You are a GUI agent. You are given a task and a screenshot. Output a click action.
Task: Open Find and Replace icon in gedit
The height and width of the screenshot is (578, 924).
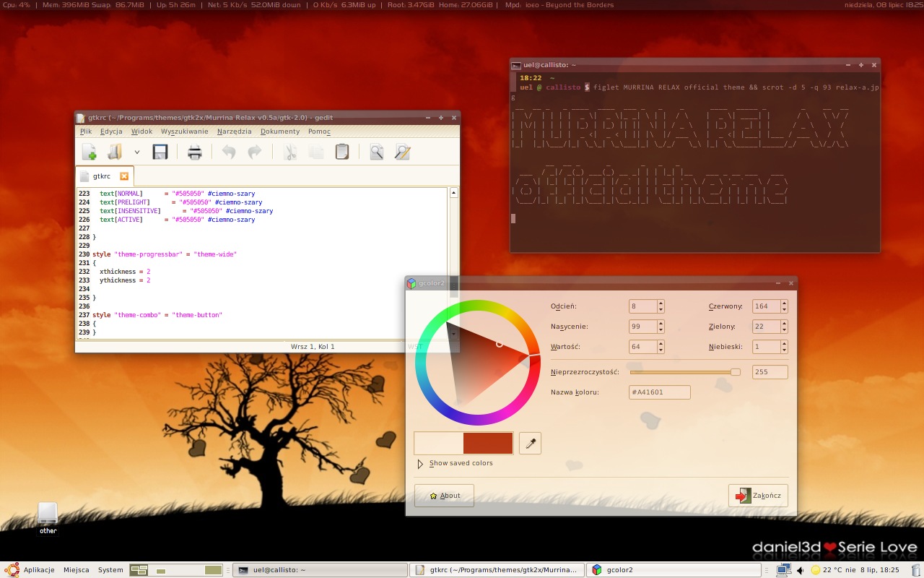[403, 152]
